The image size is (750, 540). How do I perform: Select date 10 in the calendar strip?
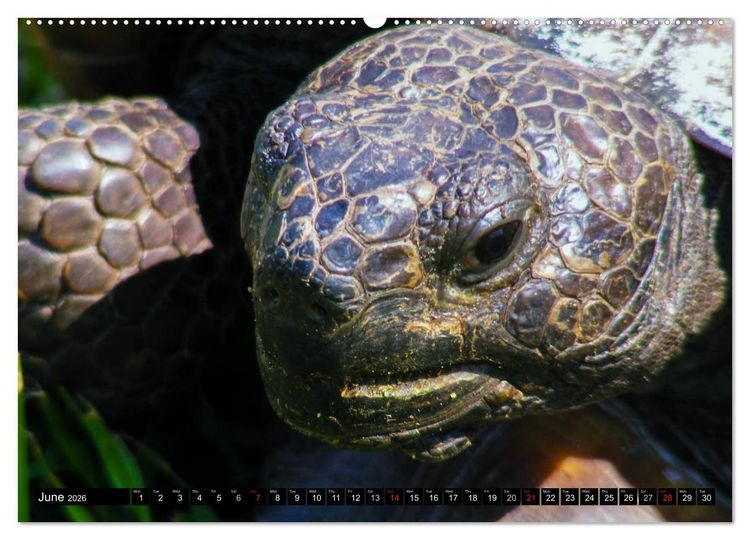[x=317, y=496]
